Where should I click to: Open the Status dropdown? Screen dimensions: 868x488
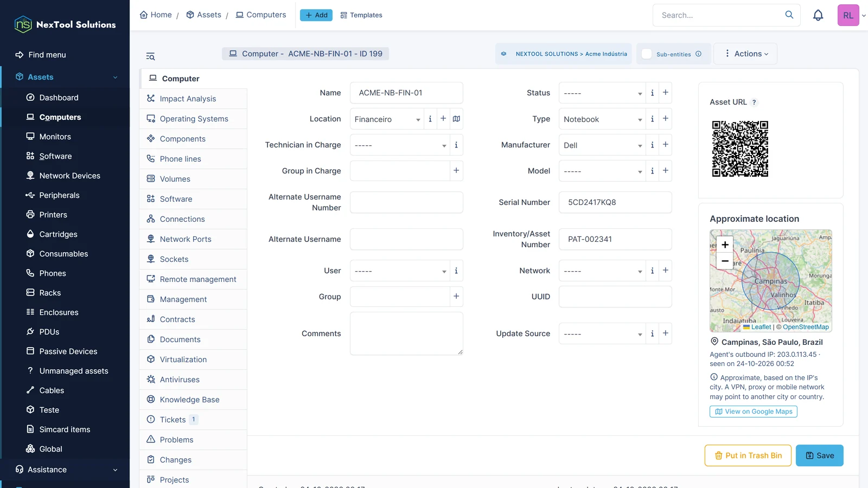(x=602, y=93)
